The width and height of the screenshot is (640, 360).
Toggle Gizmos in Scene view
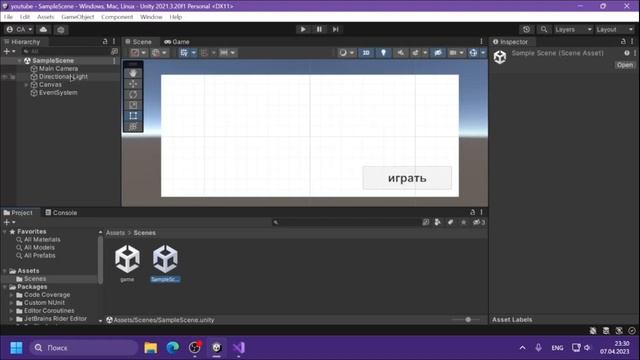(473, 53)
